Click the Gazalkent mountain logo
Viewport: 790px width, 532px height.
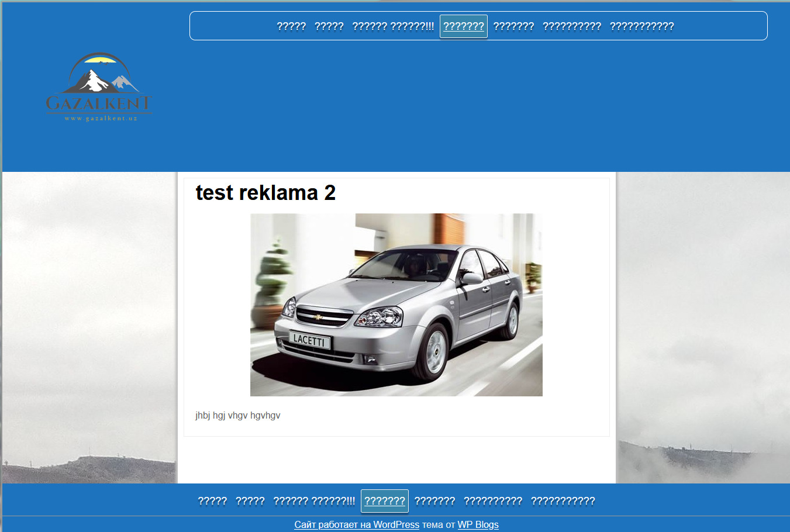[x=98, y=87]
